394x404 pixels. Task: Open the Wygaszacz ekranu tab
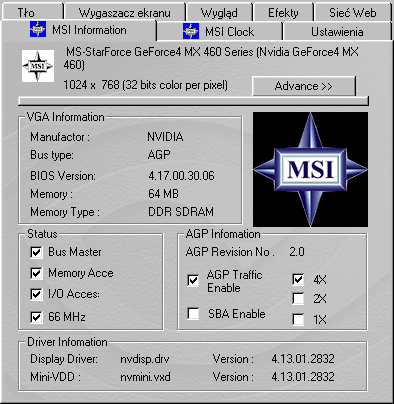pos(125,12)
